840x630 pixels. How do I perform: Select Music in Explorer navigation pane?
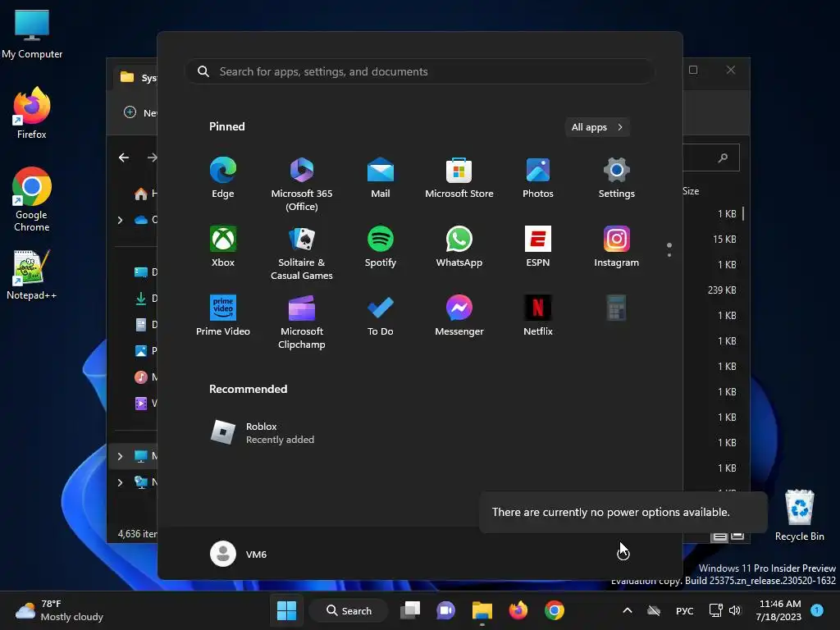point(144,377)
